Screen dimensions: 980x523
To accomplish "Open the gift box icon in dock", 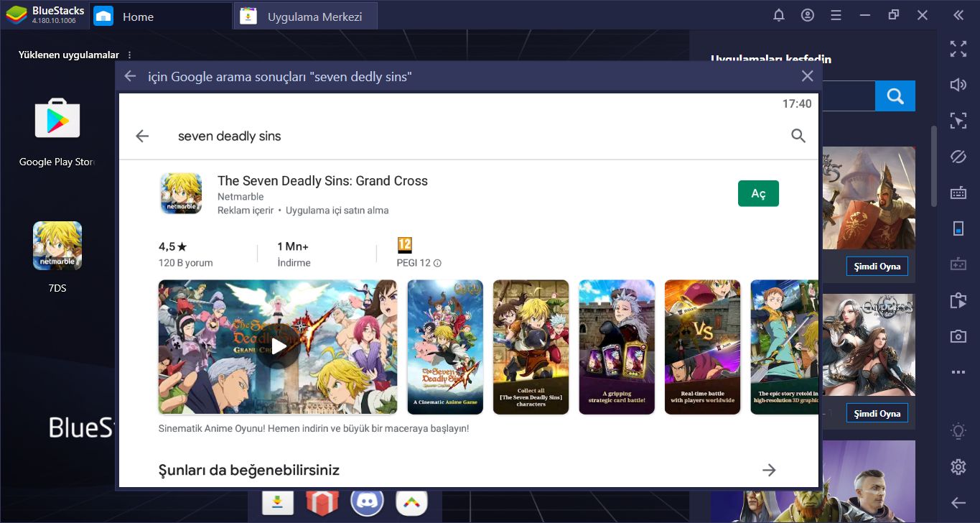I will click(322, 503).
